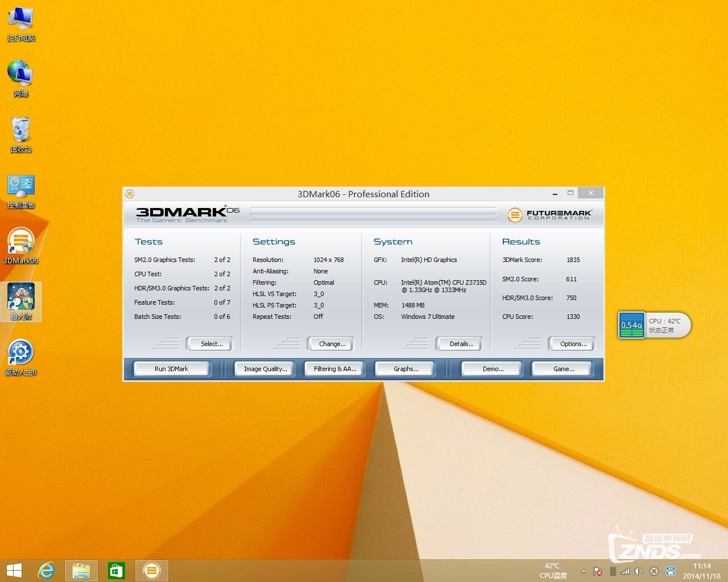Open Filtering & AA... button
Viewport: 728px width, 582px height.
[x=335, y=369]
